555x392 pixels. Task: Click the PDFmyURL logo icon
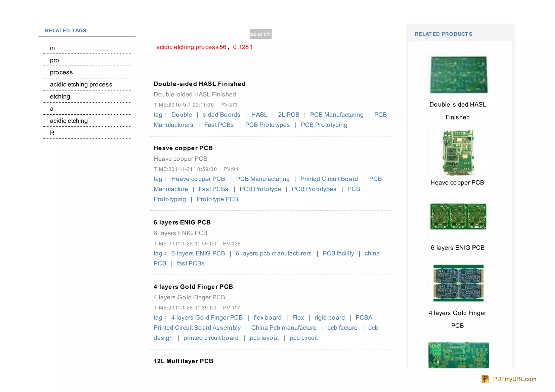click(485, 379)
